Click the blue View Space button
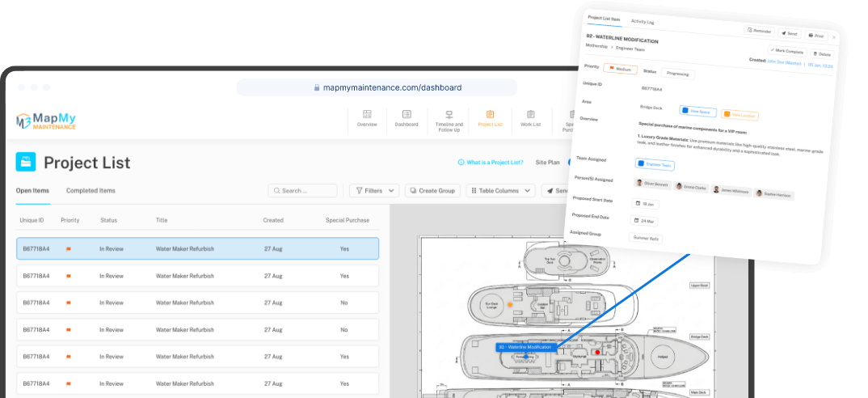Screen dimensions: 868x398 pos(698,112)
